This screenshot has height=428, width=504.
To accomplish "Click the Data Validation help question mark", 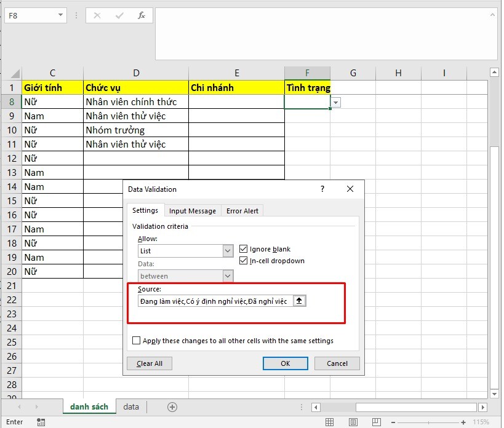I will click(x=322, y=189).
